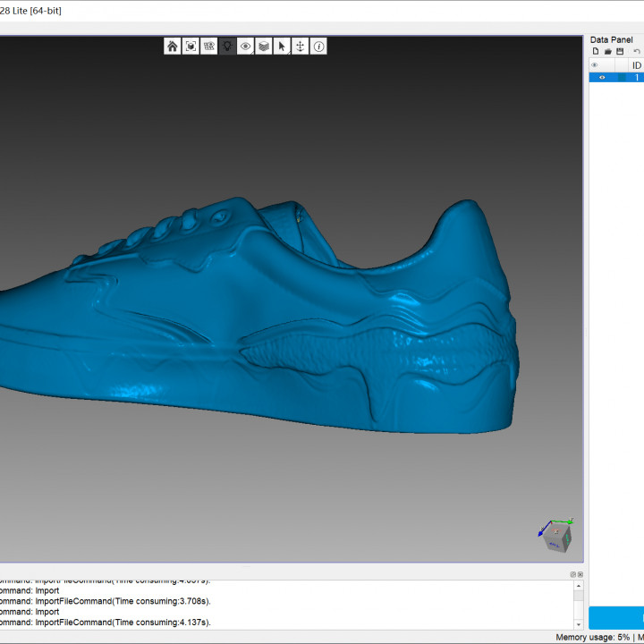Hide item 1 using its eye icon

[601, 78]
